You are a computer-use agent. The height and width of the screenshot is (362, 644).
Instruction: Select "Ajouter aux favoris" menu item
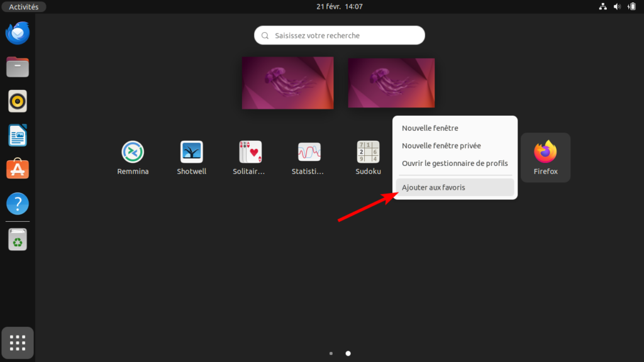point(433,187)
